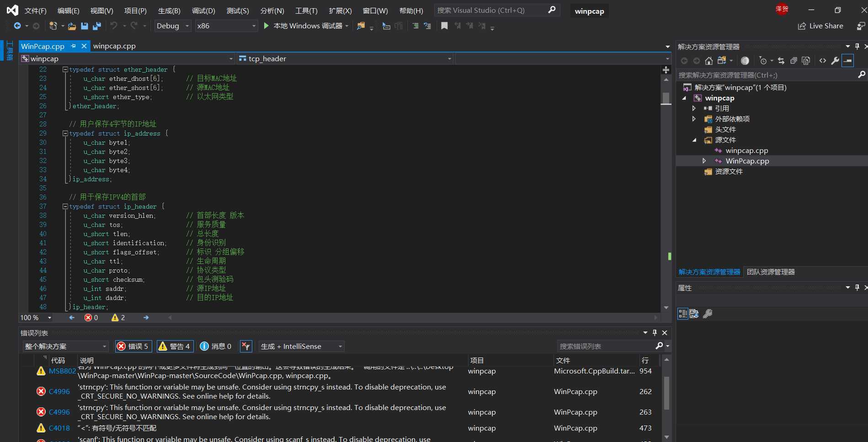Toggle the Messages 0 filter
The height and width of the screenshot is (442, 868).
(x=216, y=347)
